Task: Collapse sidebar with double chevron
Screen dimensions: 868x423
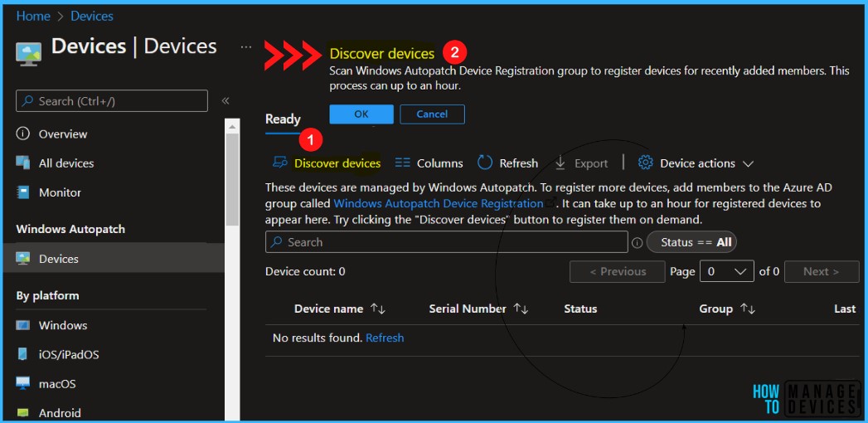Action: click(x=225, y=100)
